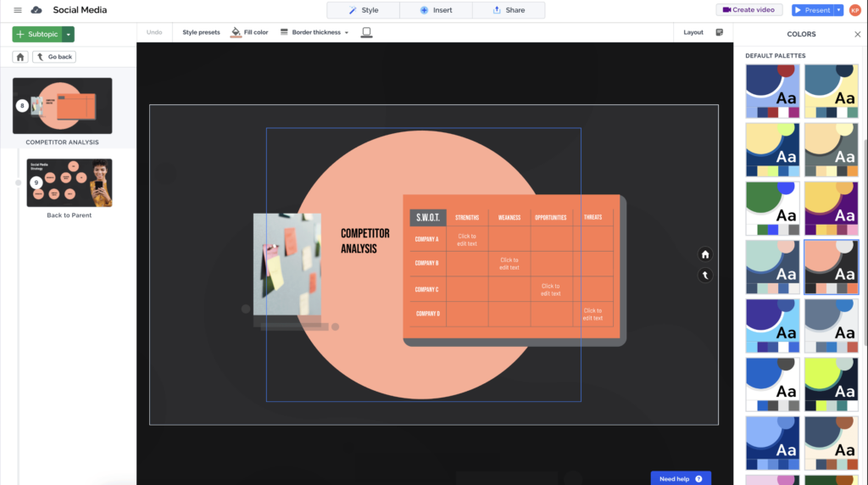Viewport: 868px width, 485px height.
Task: Click the COMPANY A row label
Action: click(427, 239)
